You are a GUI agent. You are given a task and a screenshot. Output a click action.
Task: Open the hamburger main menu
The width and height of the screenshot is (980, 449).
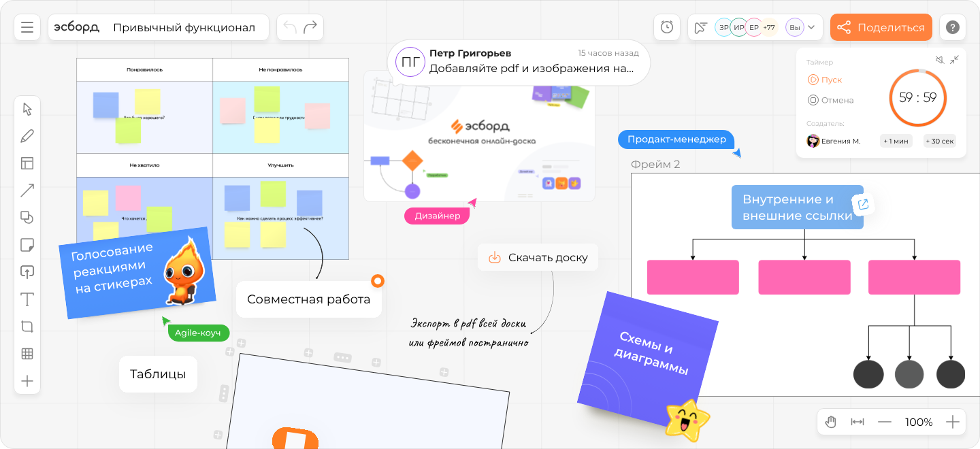pos(27,27)
